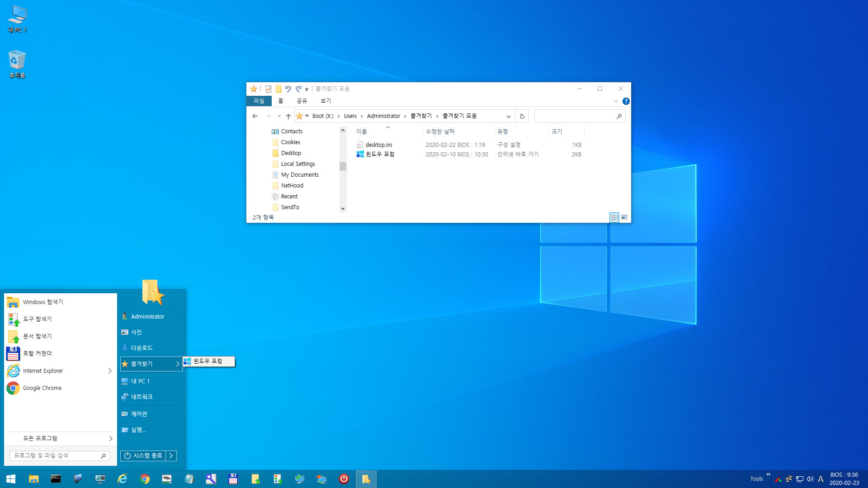Image resolution: width=868 pixels, height=488 pixels.
Task: Click Users in address breadcrumb
Action: coord(350,116)
